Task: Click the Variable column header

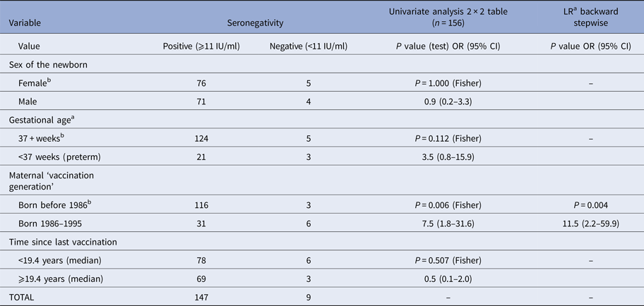Action: click(x=25, y=23)
